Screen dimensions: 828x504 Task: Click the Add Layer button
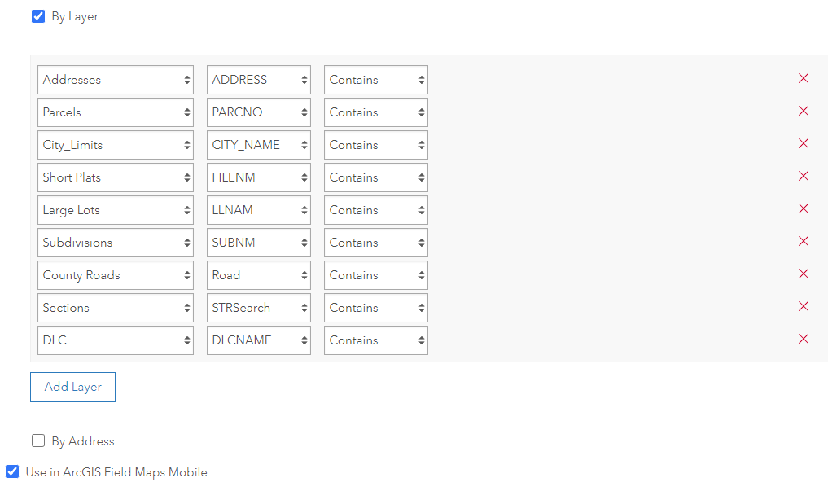(72, 388)
